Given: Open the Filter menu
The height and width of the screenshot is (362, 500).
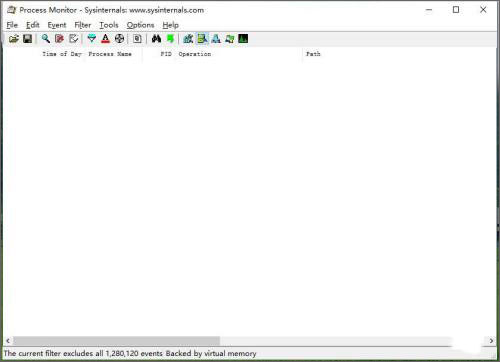Looking at the screenshot, I should click(83, 25).
